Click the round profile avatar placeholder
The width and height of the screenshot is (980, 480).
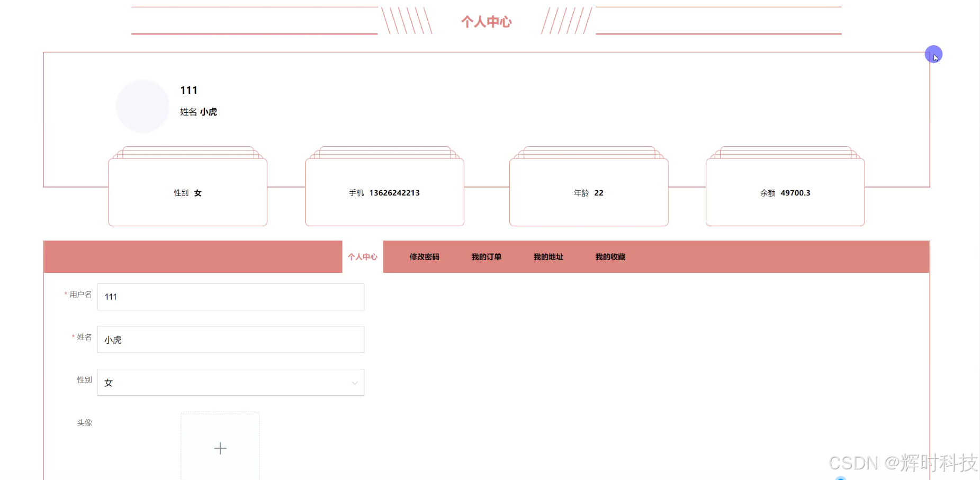click(142, 106)
